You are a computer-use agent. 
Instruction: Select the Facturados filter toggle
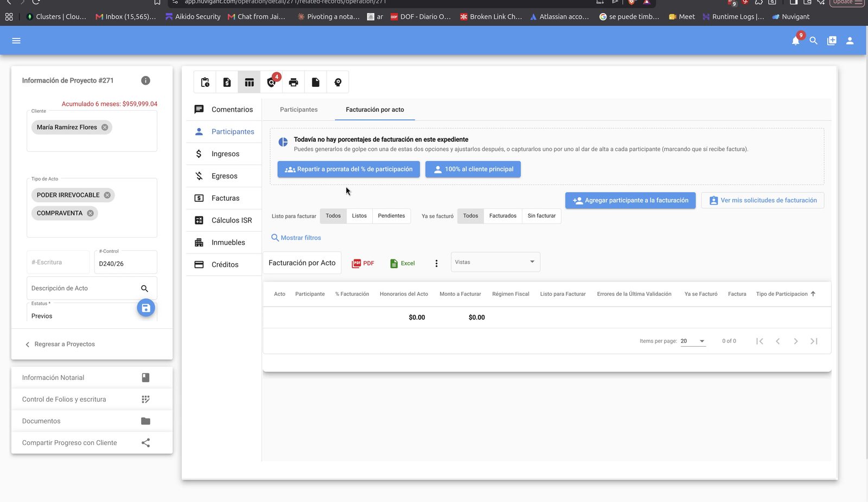tap(503, 216)
